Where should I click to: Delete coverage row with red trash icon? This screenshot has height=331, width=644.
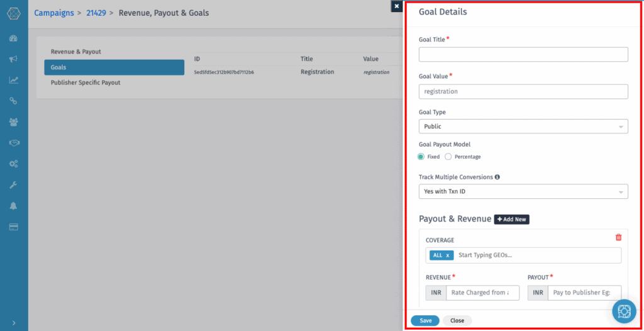[618, 237]
